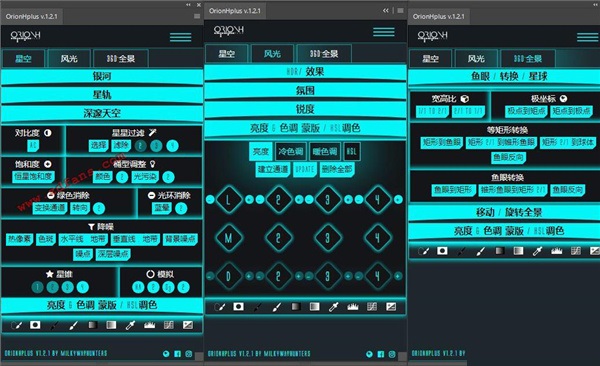The image size is (600, 366).
Task: Click the eyedropper icon in middle panel toolbar
Action: click(334, 307)
